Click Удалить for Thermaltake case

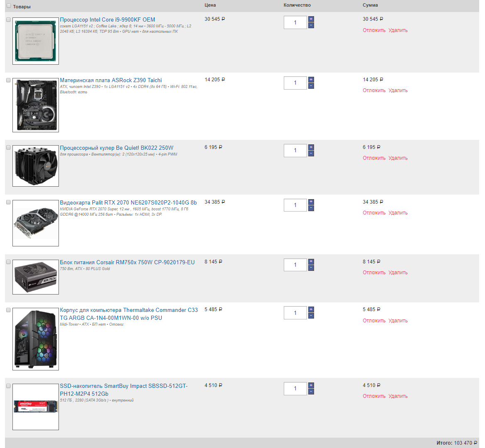coord(398,321)
